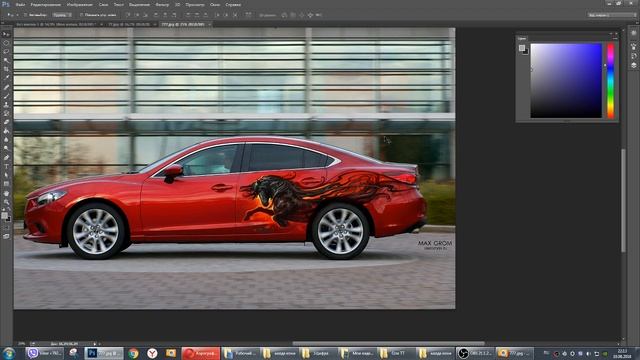Screen dimensions: 640x360
Task: Open the Изображение menu
Action: (x=80, y=4)
